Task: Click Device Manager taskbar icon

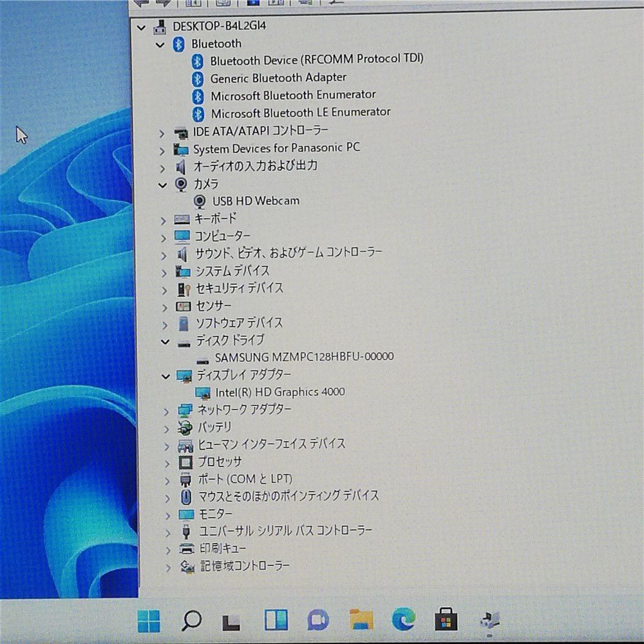Action: (x=490, y=620)
